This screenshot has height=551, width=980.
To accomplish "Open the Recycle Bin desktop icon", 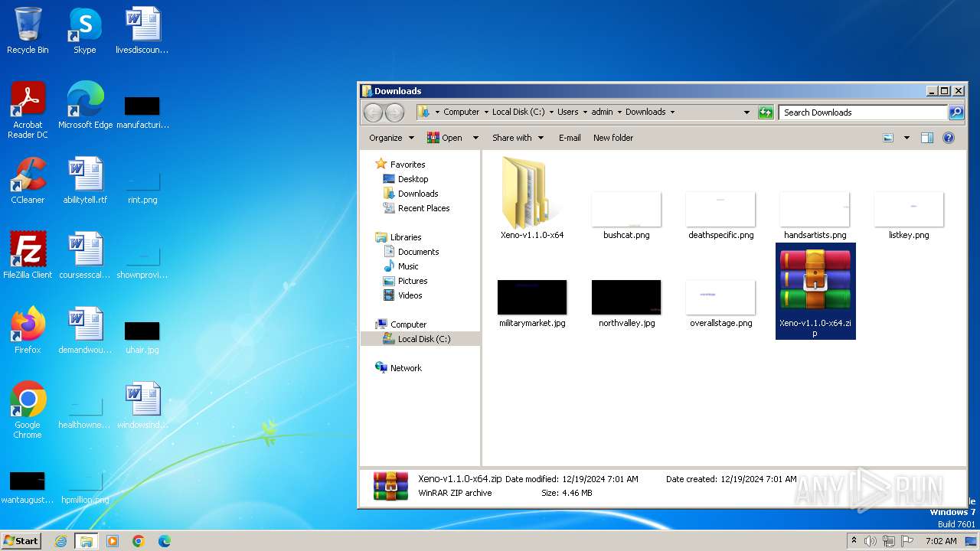I will coord(28,31).
